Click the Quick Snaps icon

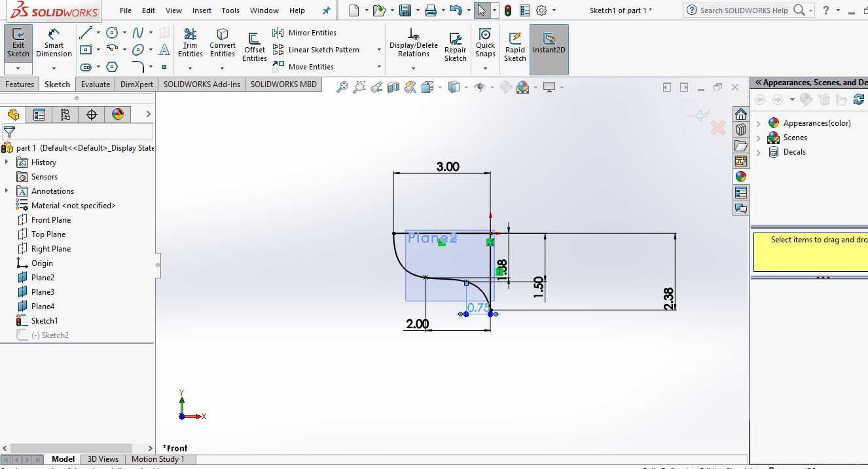pos(485,44)
